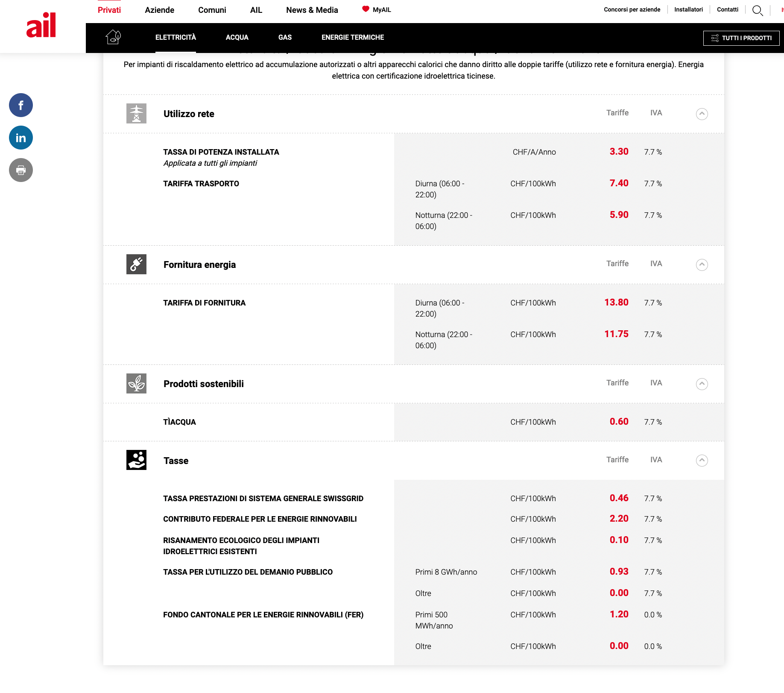Collapse the Tasse section chevron
The height and width of the screenshot is (693, 784).
702,461
